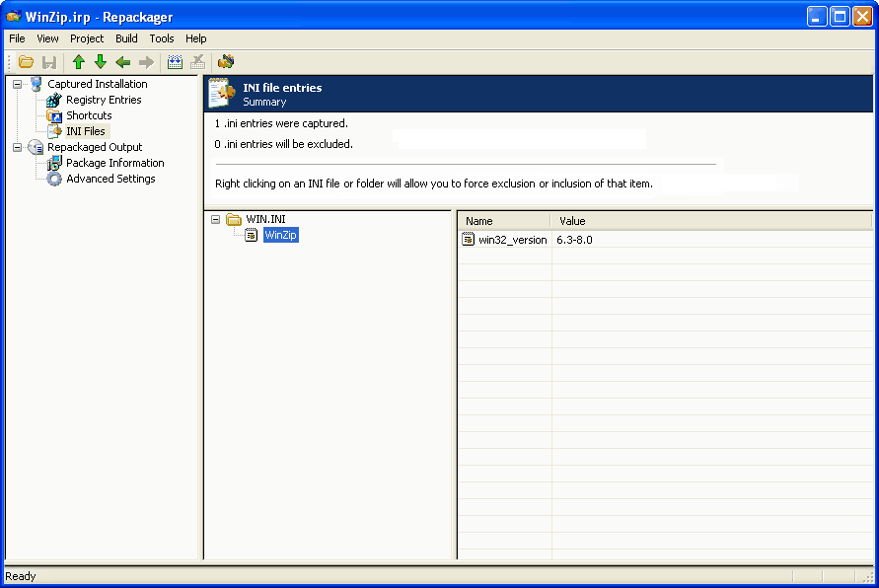This screenshot has height=588, width=879.
Task: Click the calendar-style toolbar icon with blue arrows
Action: (x=175, y=62)
